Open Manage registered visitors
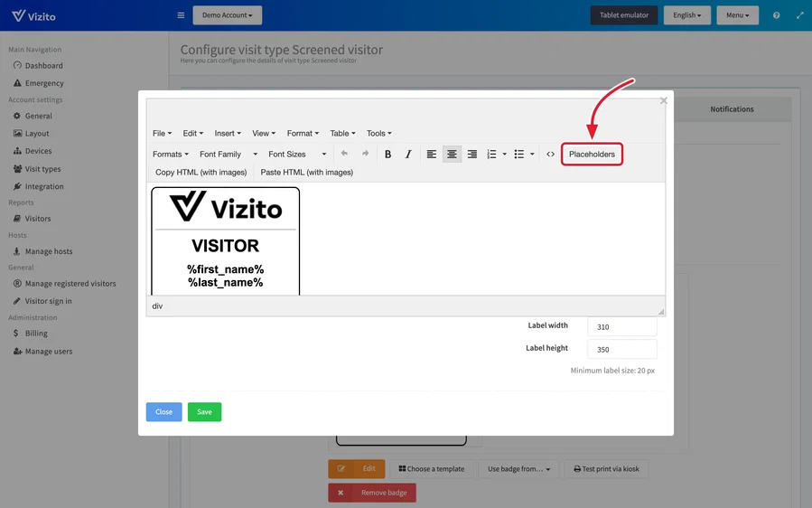The width and height of the screenshot is (812, 508). [x=70, y=284]
